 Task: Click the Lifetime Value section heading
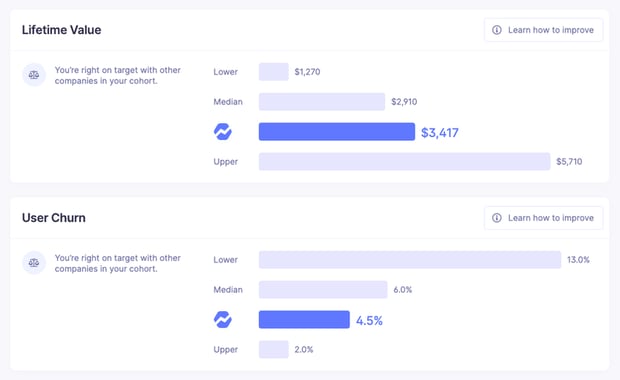click(x=62, y=30)
